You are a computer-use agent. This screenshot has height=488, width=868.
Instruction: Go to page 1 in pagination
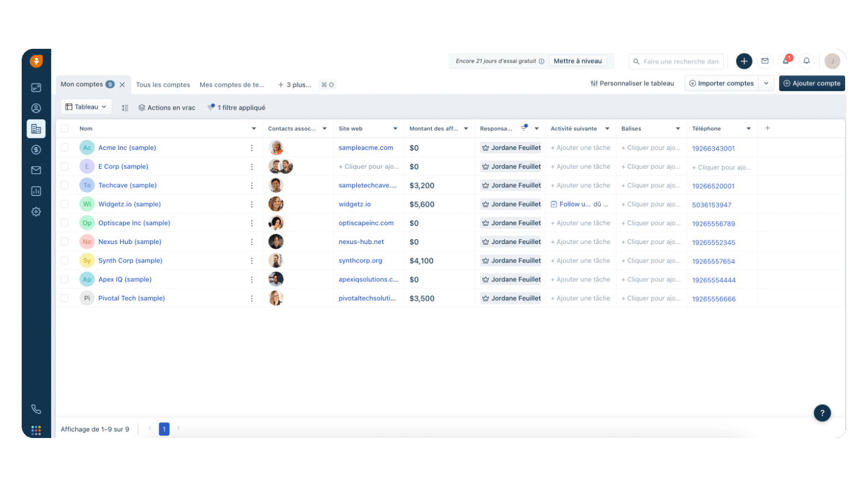(164, 429)
